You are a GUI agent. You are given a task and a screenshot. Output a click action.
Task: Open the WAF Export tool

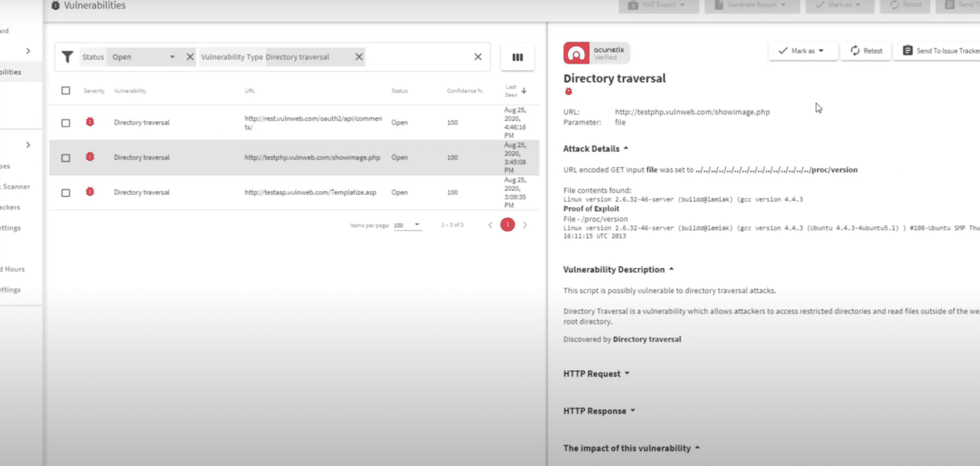click(x=658, y=6)
